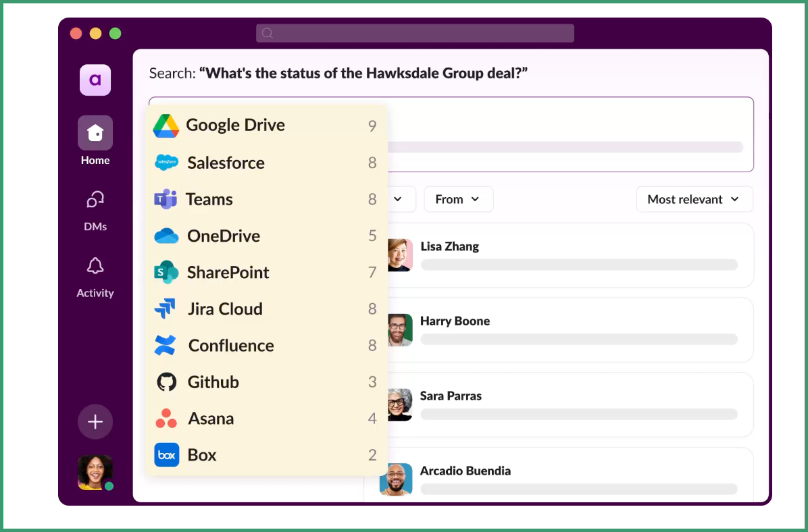The height and width of the screenshot is (532, 808).
Task: Click the Harry Boone name
Action: pos(455,321)
